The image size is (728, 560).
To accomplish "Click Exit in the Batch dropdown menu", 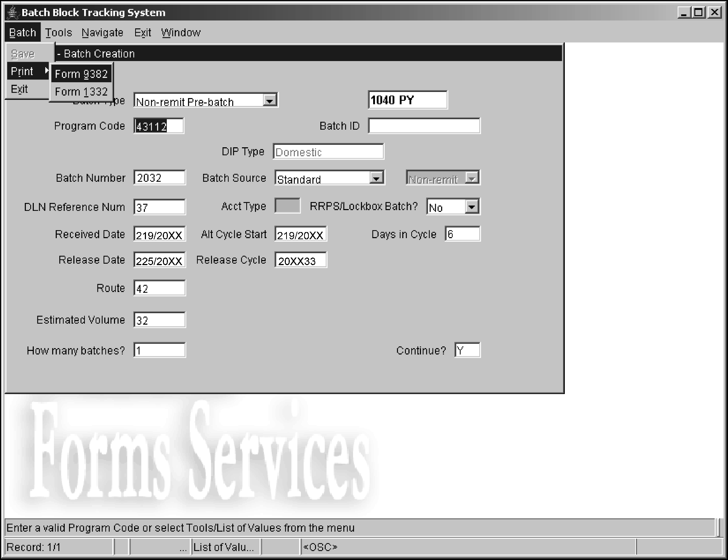I will pyautogui.click(x=19, y=89).
